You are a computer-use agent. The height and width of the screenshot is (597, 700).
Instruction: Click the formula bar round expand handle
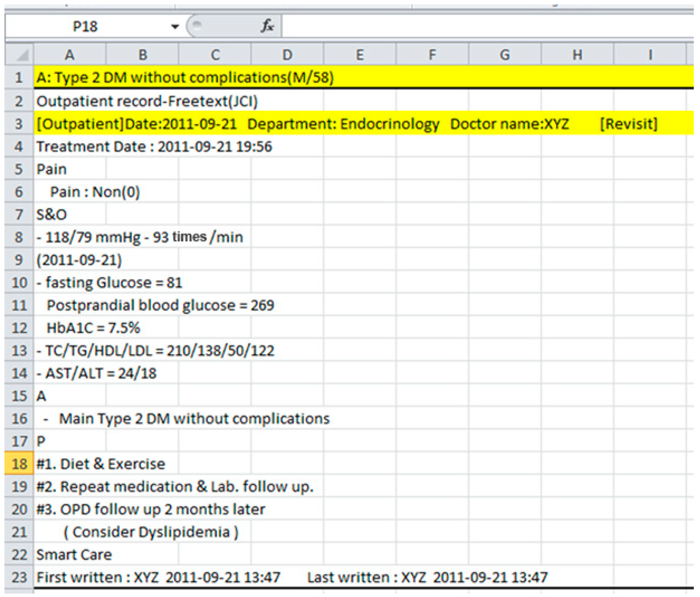tap(197, 25)
